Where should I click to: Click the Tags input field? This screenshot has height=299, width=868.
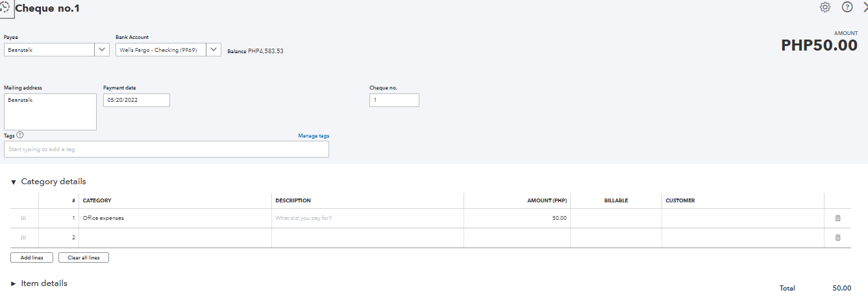point(166,149)
